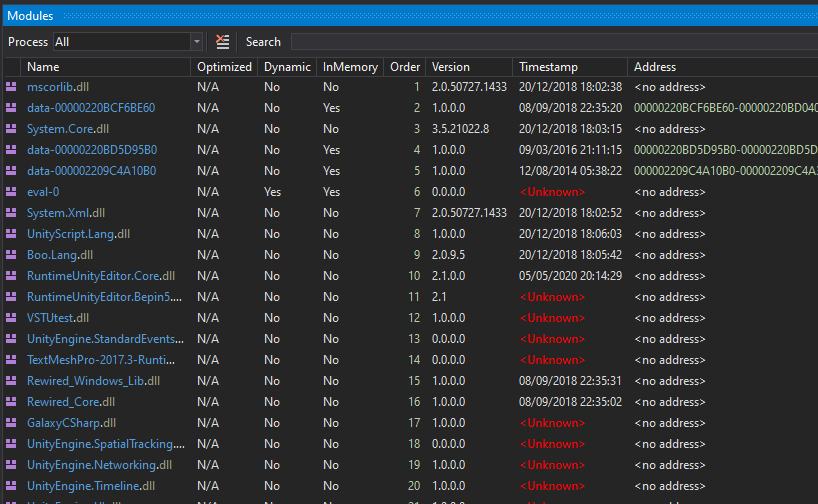Click version 2.0.9.5 of Boo.Lang.dll

pyautogui.click(x=448, y=255)
